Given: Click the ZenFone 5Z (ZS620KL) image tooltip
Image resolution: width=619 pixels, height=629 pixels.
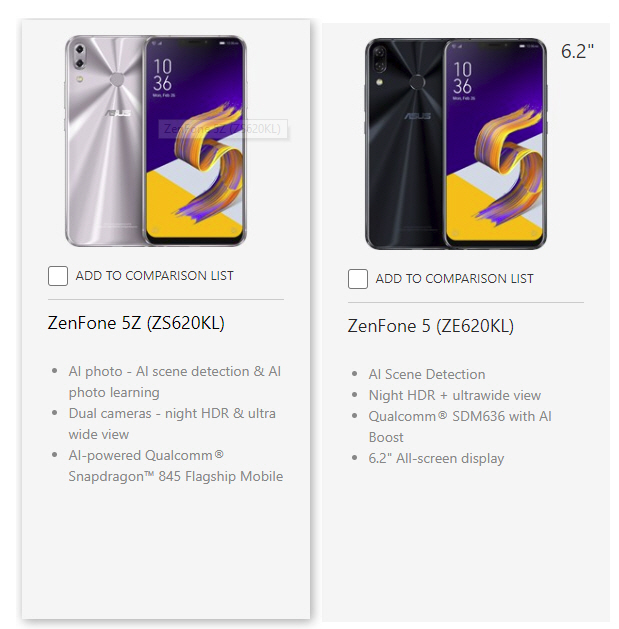Looking at the screenshot, I should 223,129.
